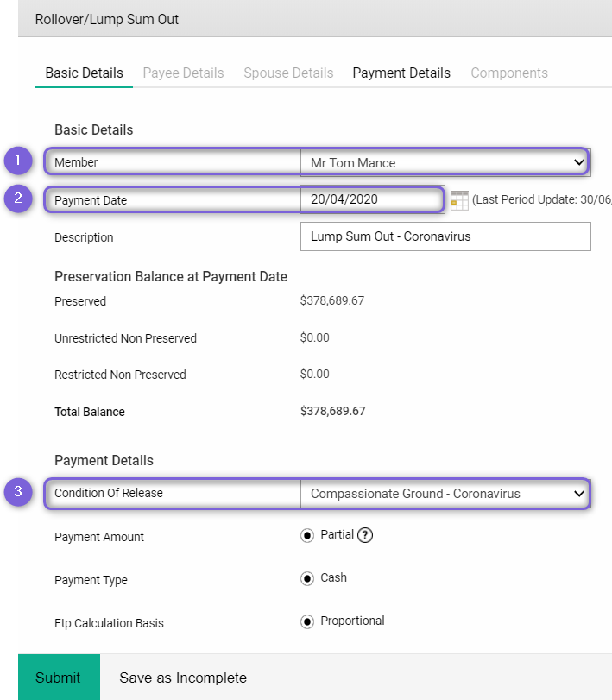The height and width of the screenshot is (700, 612).
Task: Click the step 2 badge beside Payment Date
Action: [18, 199]
